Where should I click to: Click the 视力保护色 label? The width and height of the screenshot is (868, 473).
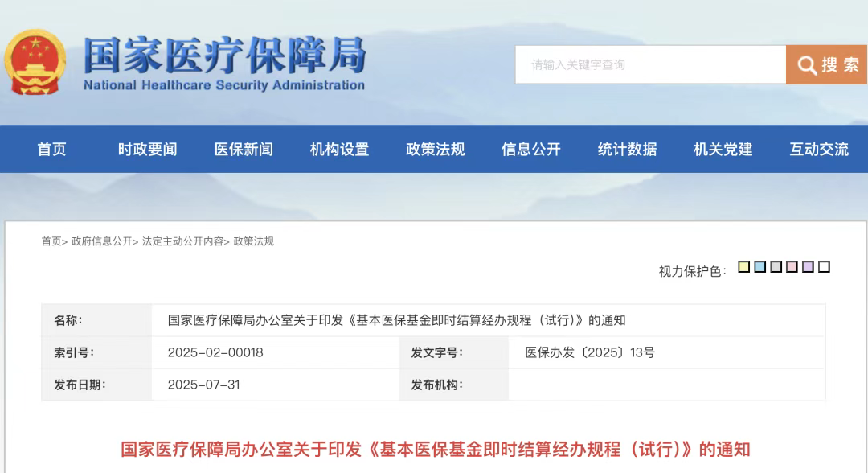pyautogui.click(x=692, y=271)
